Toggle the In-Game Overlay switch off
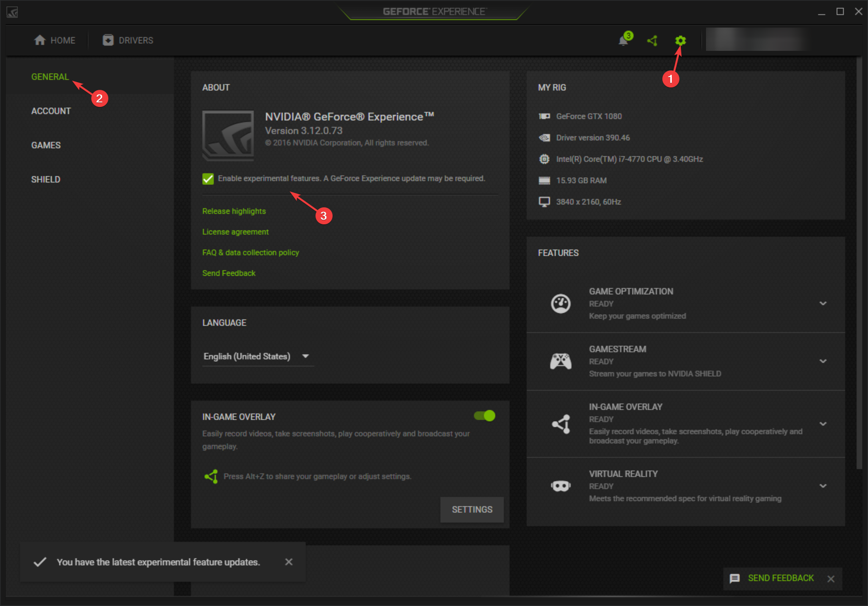 click(x=485, y=416)
